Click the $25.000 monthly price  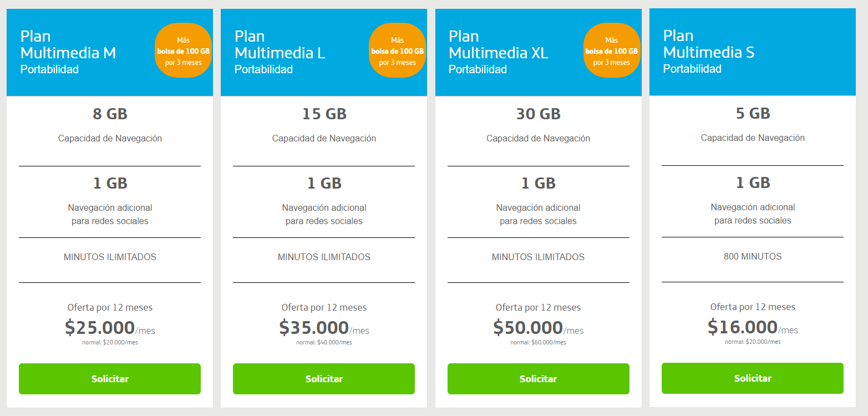(x=100, y=328)
